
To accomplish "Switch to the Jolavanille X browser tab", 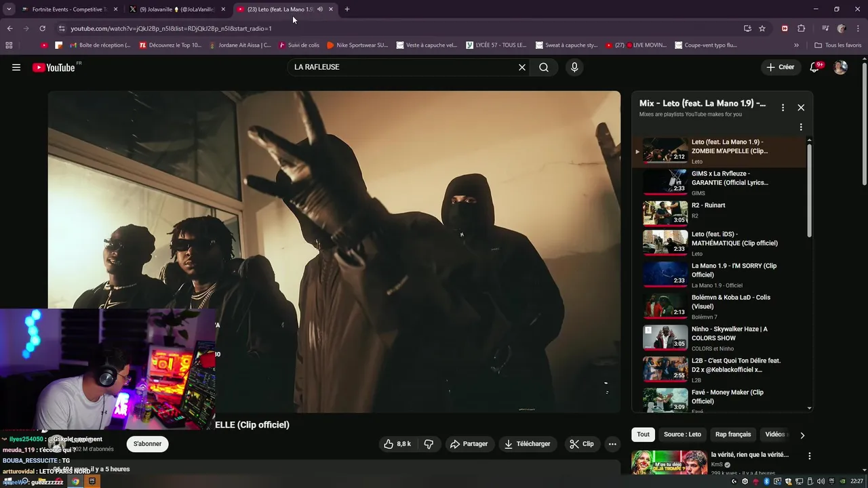I will [x=176, y=9].
